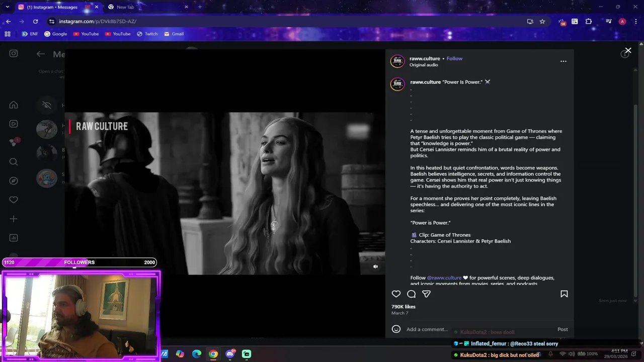Screen dimensions: 644x362
Task: Follow the raww.culture account
Action: (x=454, y=58)
